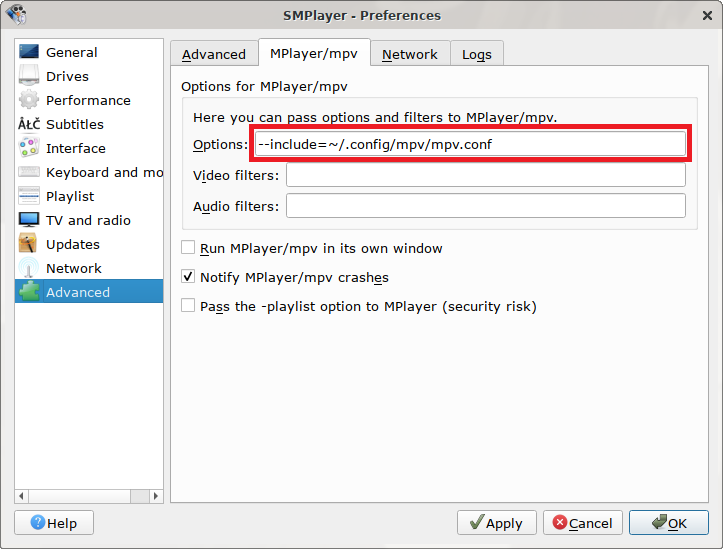Click the Help button

54,523
